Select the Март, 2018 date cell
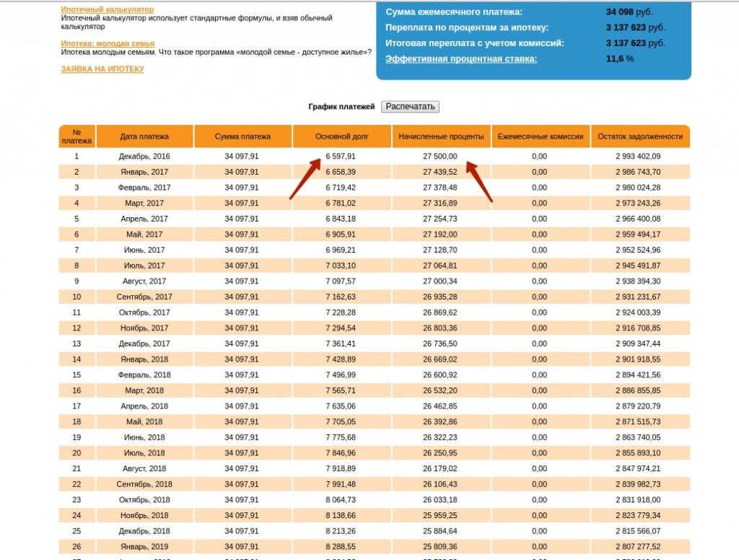 pos(144,390)
